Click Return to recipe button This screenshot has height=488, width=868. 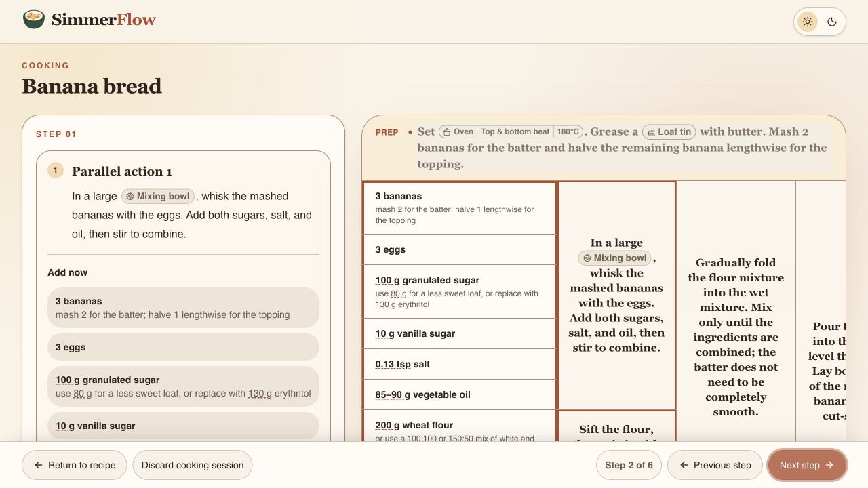(x=75, y=465)
